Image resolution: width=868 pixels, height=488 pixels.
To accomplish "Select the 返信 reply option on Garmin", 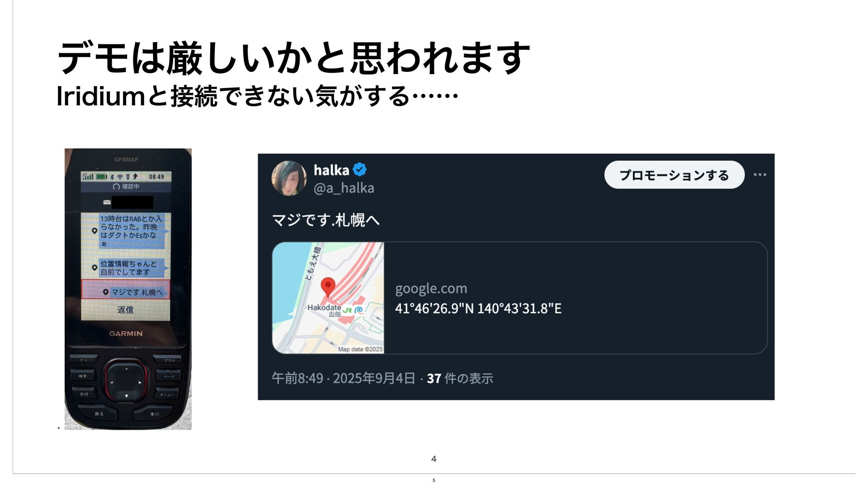I will pos(126,310).
